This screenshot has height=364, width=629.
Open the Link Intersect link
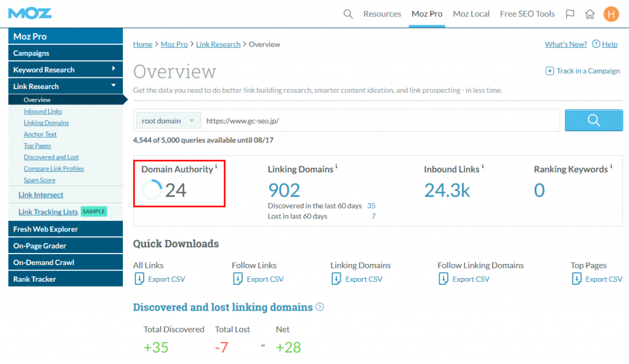click(x=41, y=195)
